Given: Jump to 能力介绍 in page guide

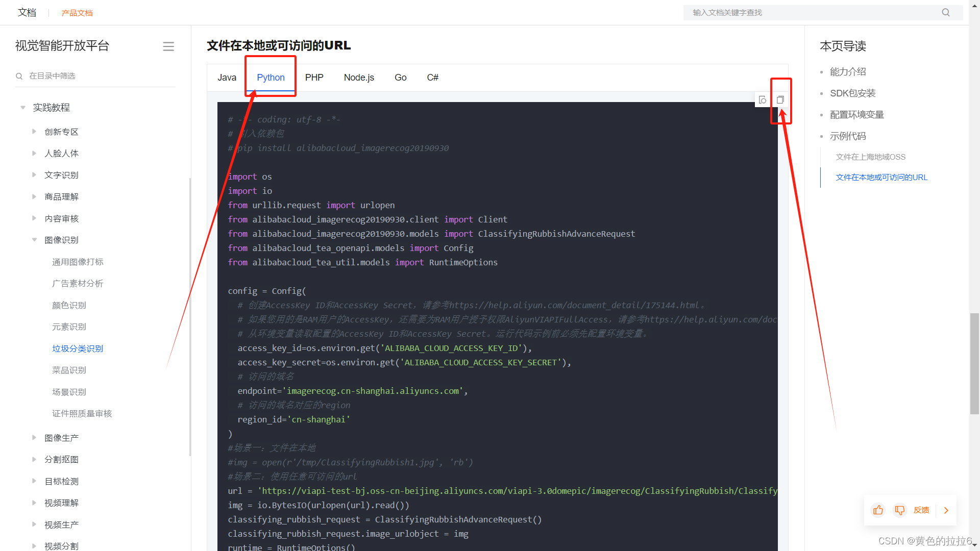Looking at the screenshot, I should tap(848, 72).
